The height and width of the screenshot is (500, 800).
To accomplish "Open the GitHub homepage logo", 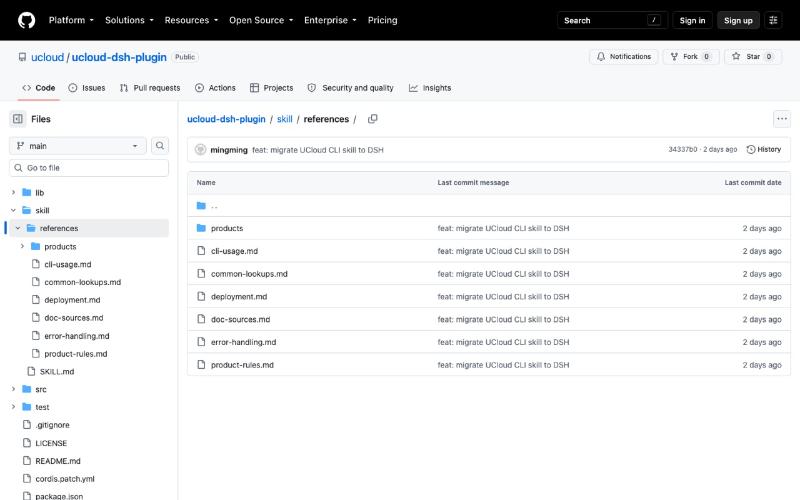I will pyautogui.click(x=27, y=20).
